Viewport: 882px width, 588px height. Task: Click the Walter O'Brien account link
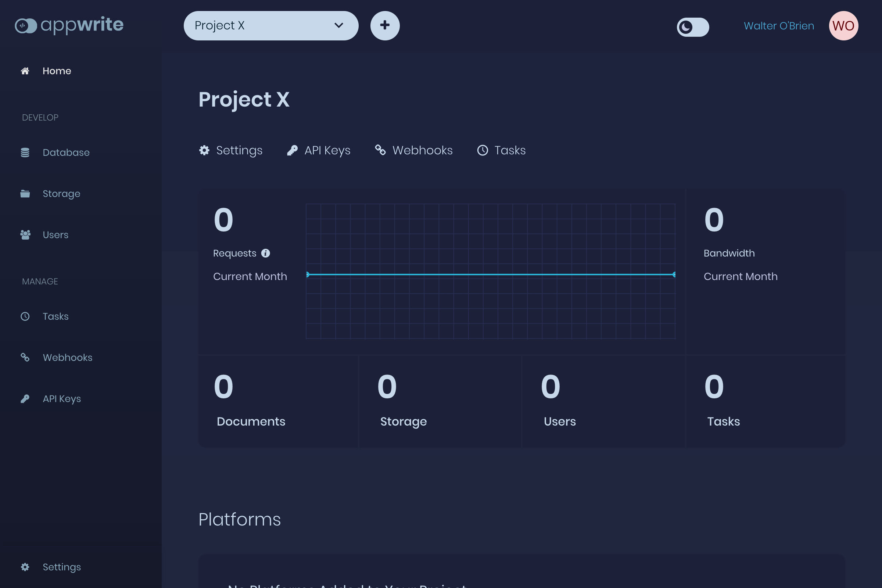point(779,25)
